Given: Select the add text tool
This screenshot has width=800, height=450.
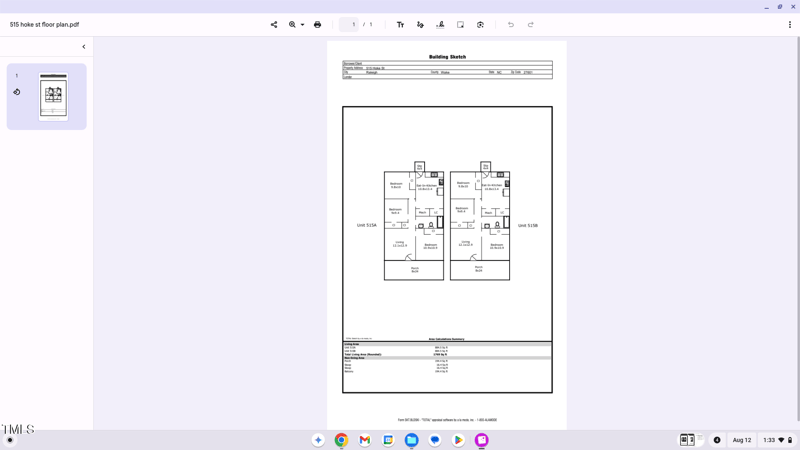Looking at the screenshot, I should click(400, 25).
